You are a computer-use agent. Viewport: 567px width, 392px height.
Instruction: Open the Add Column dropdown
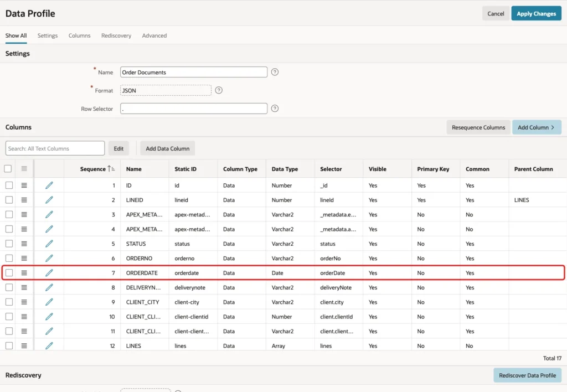(x=537, y=127)
